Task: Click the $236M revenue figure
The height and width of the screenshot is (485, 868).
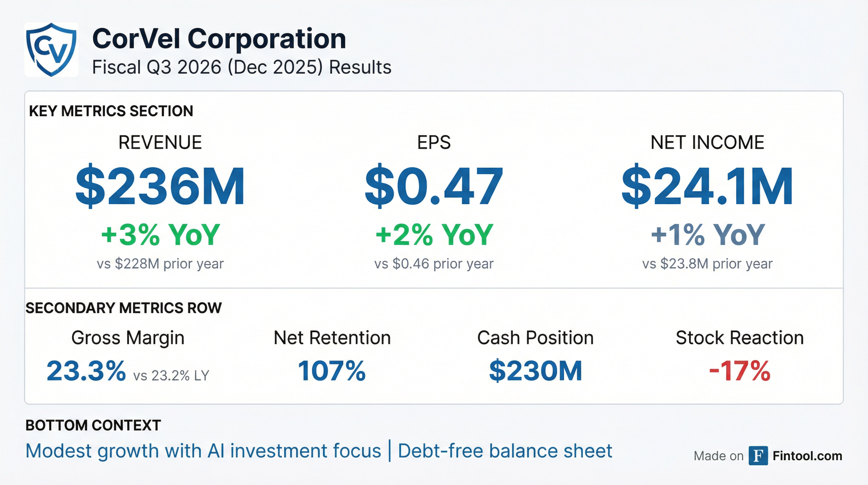Action: click(160, 186)
